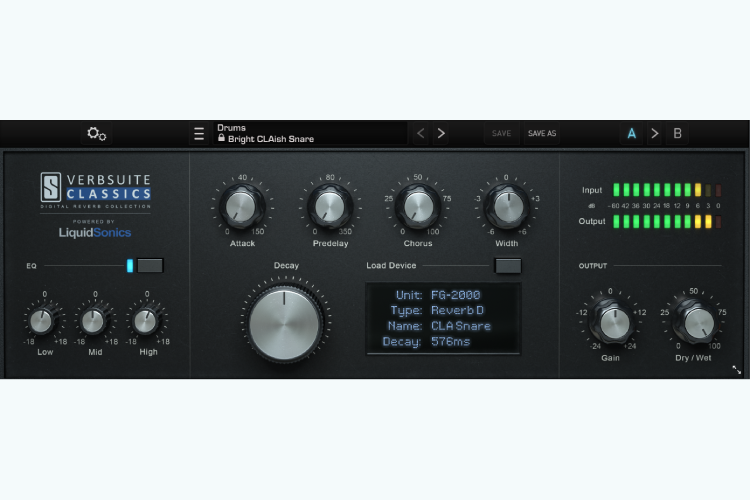The image size is (750, 500).
Task: Click the Load Device button
Action: click(x=508, y=266)
